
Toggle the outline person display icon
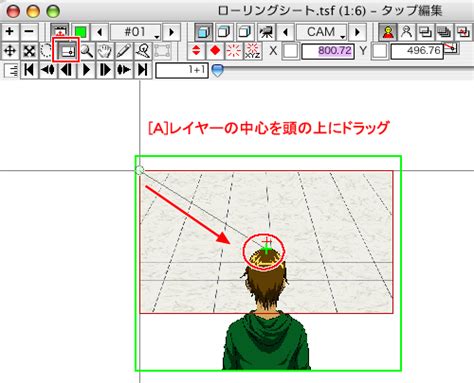pos(407,32)
